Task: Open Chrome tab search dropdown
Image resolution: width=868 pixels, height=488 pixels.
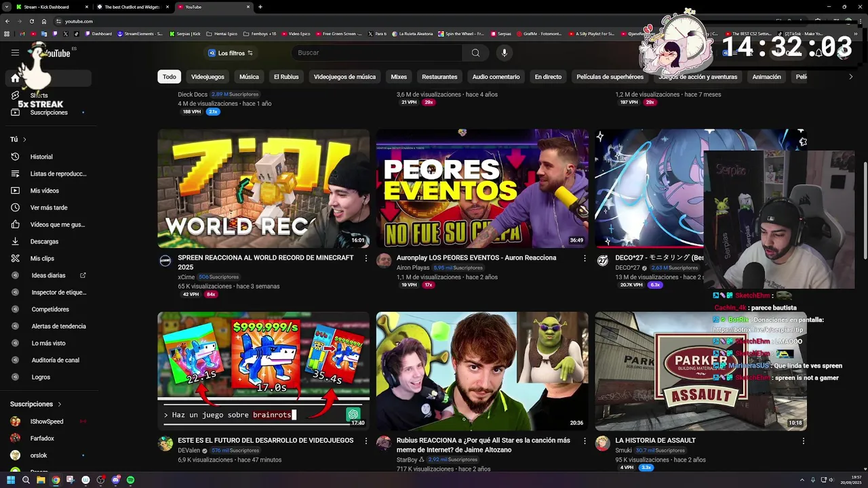Action: 7,7
